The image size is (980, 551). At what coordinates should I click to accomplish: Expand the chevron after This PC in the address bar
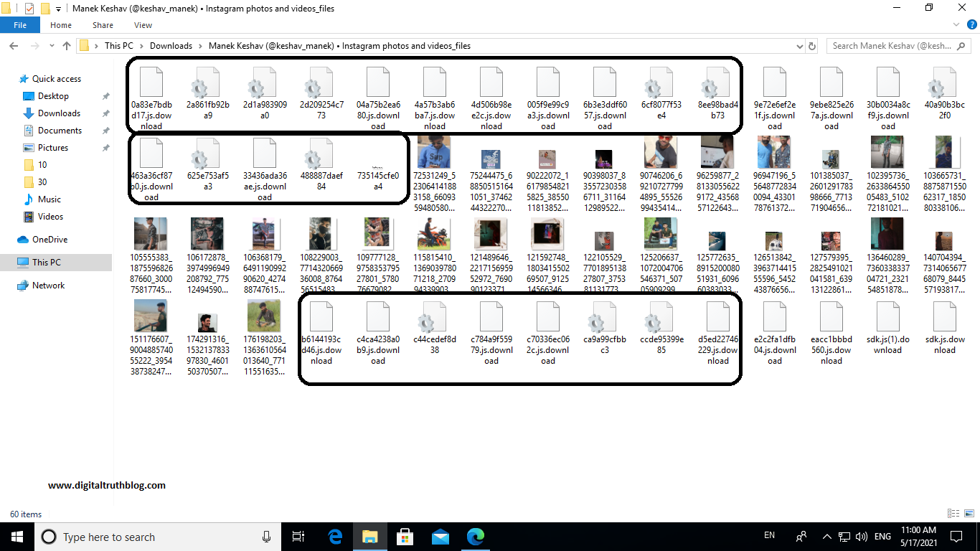141,46
